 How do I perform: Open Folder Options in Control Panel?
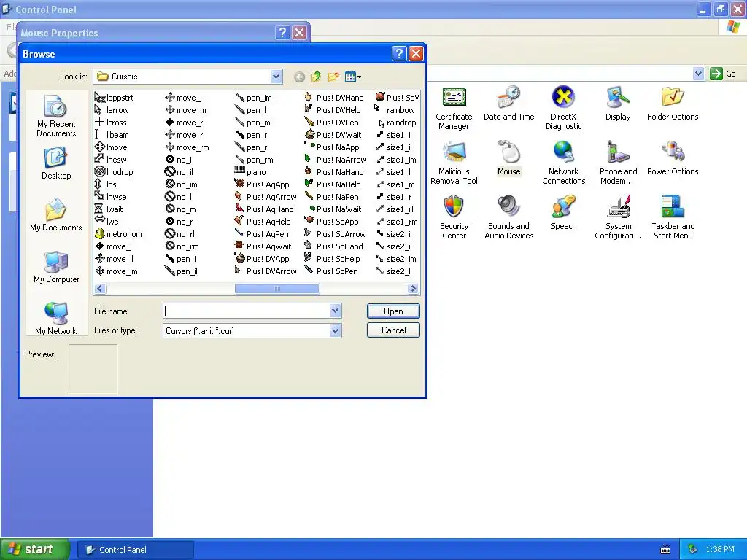point(673,104)
